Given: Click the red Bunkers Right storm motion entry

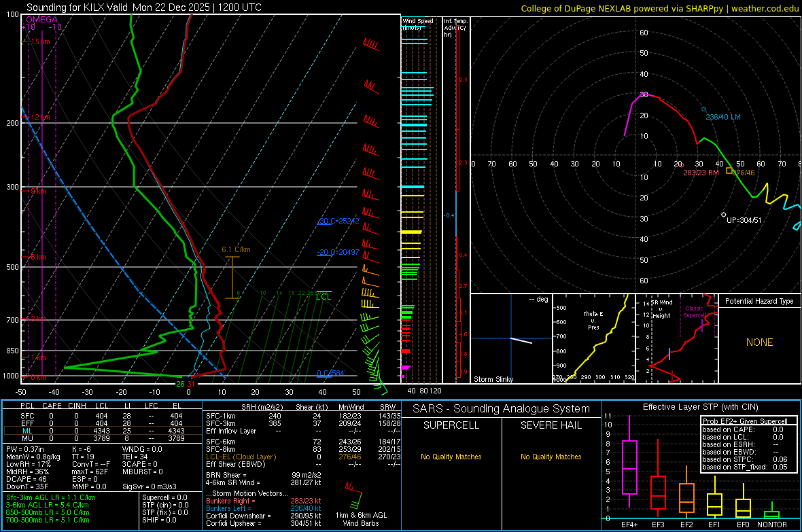Looking at the screenshot, I should click(264, 501).
